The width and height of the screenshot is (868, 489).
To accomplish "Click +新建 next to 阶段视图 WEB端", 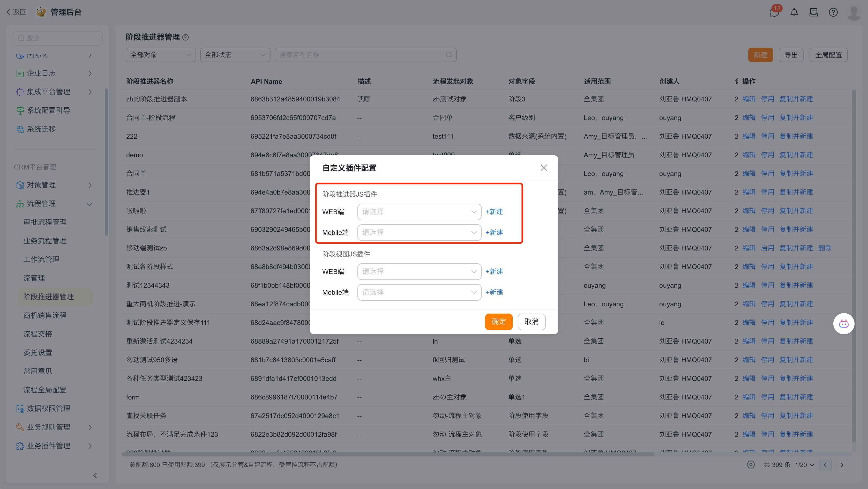I will [494, 272].
